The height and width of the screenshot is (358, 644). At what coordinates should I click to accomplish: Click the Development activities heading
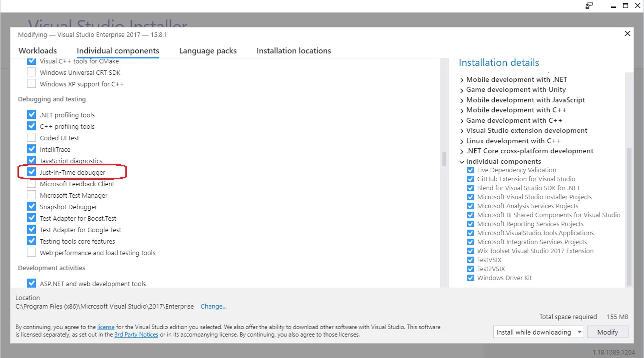[x=51, y=268]
